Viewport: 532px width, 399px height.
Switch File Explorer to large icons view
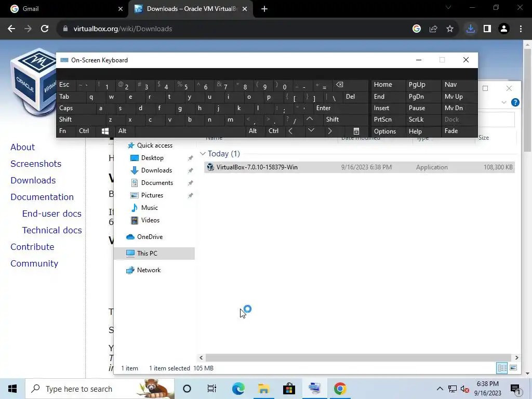(513, 368)
